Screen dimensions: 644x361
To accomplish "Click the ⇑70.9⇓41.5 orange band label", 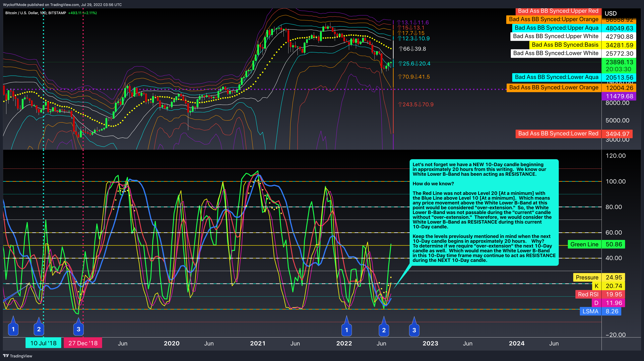I will pyautogui.click(x=414, y=77).
